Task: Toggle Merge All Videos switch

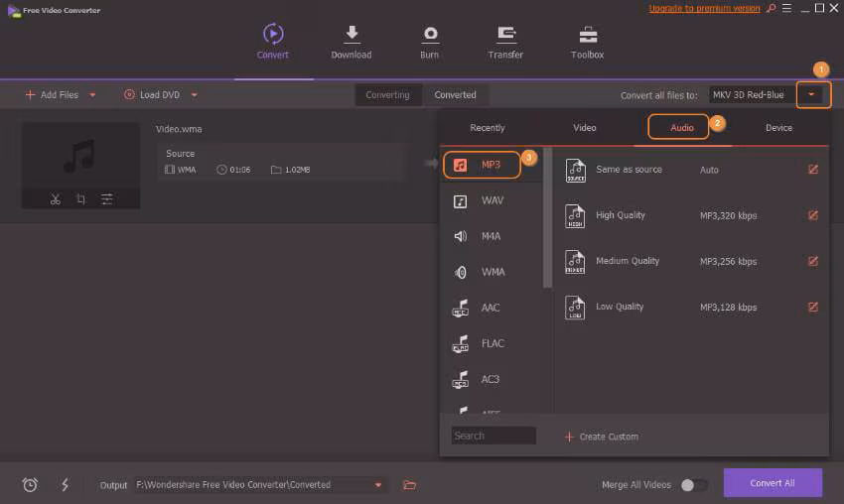Action: [x=693, y=484]
